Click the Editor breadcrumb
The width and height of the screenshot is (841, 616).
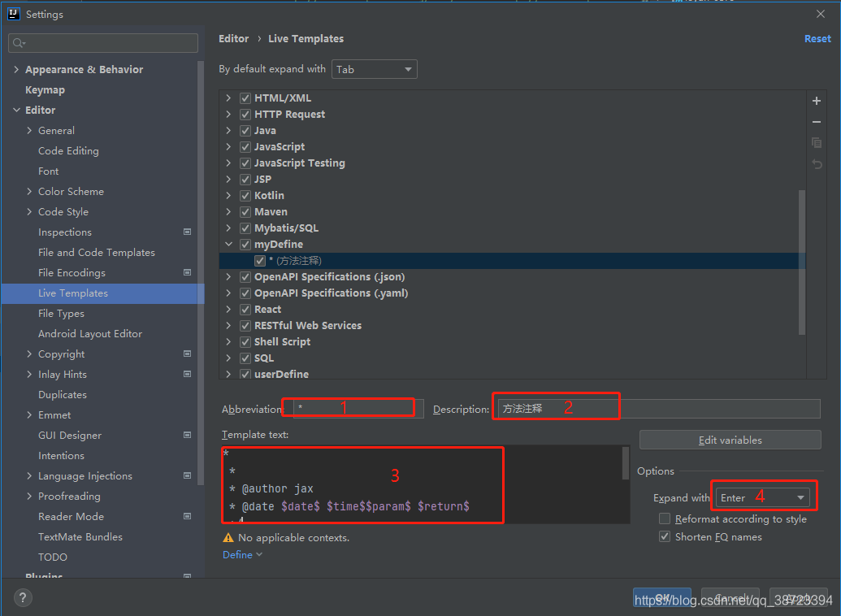[x=234, y=39]
